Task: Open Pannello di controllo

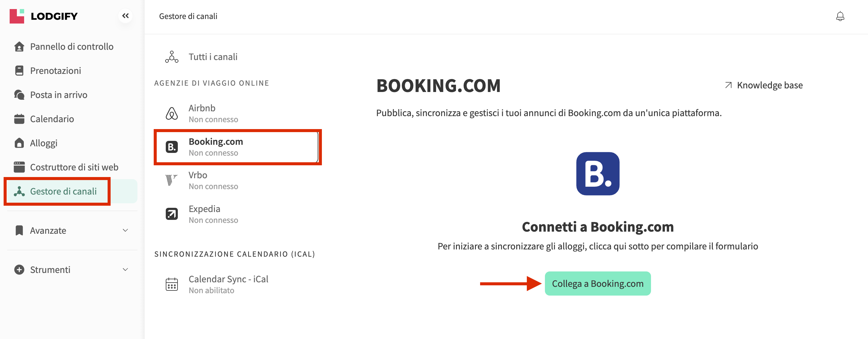Action: click(71, 46)
